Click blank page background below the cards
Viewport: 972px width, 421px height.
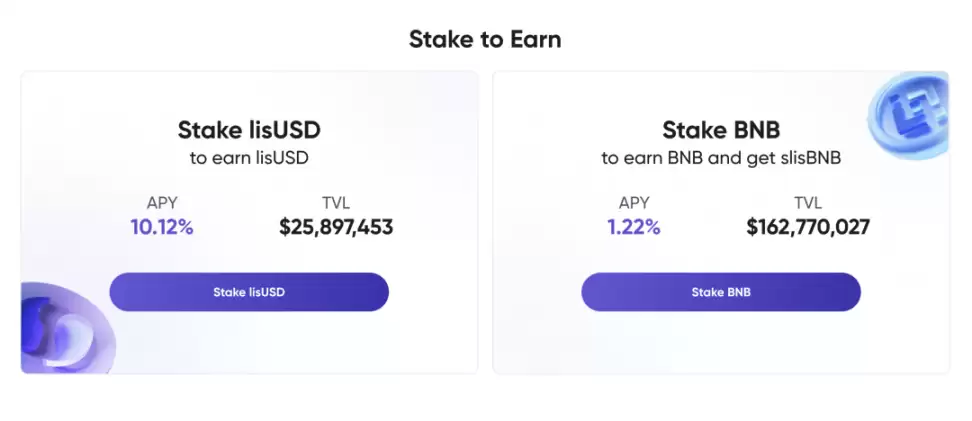click(x=485, y=400)
